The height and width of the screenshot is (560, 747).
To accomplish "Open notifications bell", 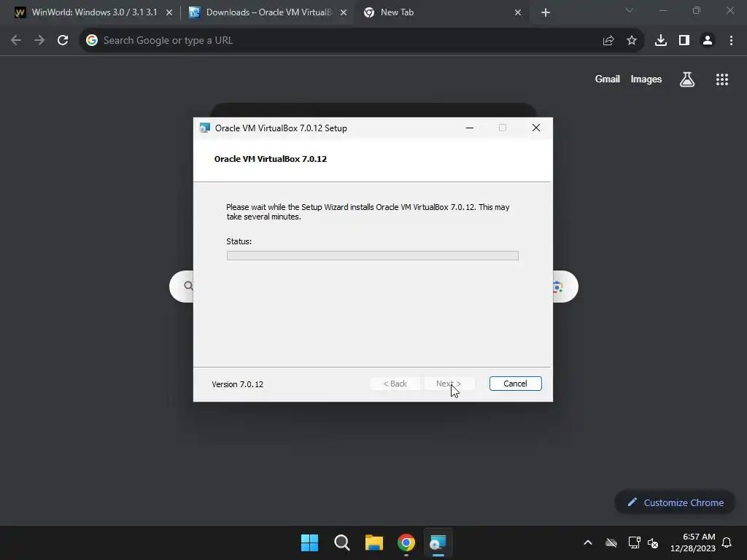I will click(x=727, y=542).
